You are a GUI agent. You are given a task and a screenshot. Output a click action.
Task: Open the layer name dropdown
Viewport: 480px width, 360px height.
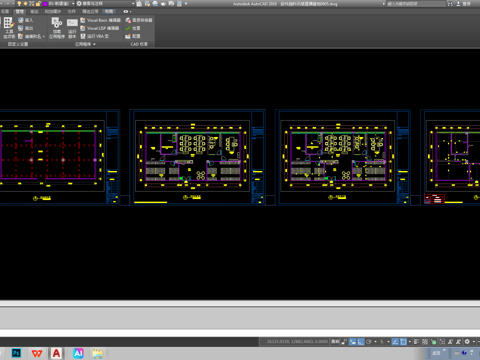73,4
